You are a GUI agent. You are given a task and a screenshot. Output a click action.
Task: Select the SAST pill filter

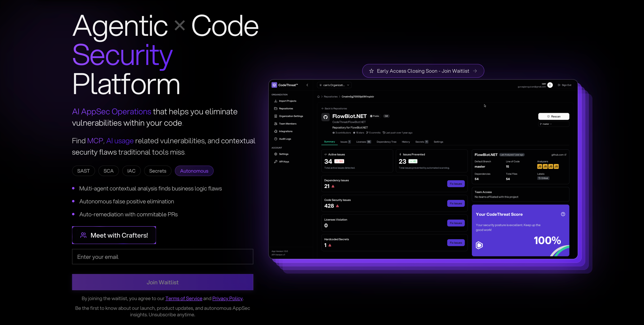pos(83,171)
